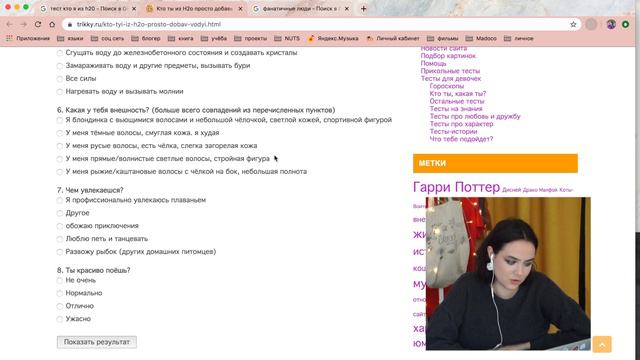Close the 'Кто ты из H2o' tab
The image size is (640, 360).
click(x=240, y=9)
